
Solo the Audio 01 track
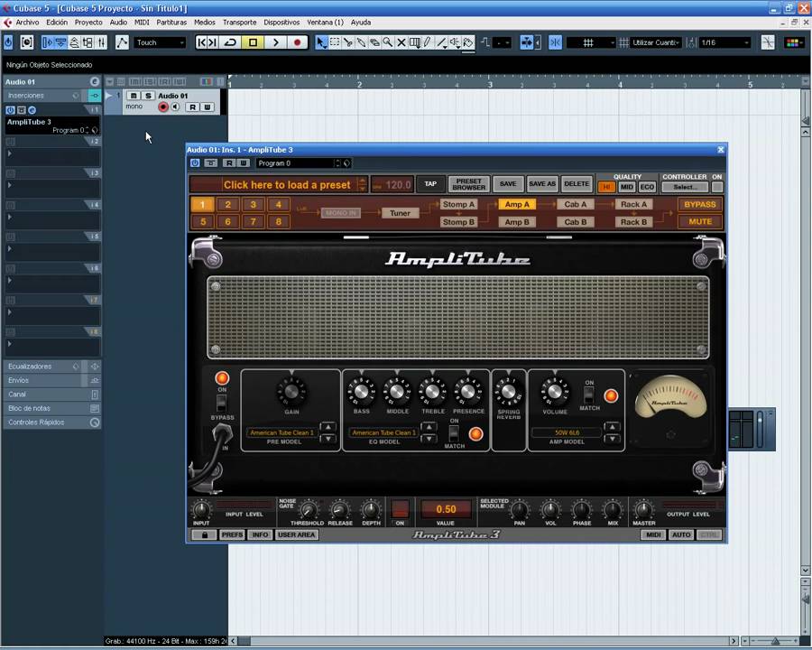(148, 96)
